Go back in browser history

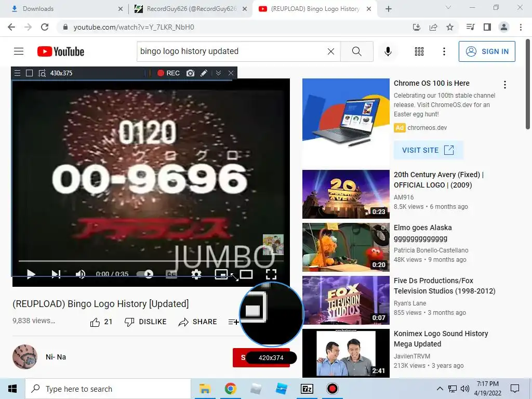point(11,27)
